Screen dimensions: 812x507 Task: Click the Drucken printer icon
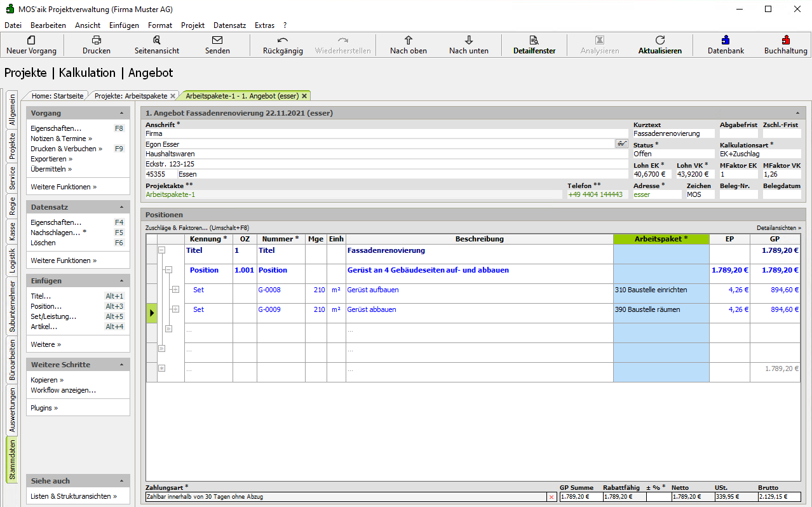97,39
